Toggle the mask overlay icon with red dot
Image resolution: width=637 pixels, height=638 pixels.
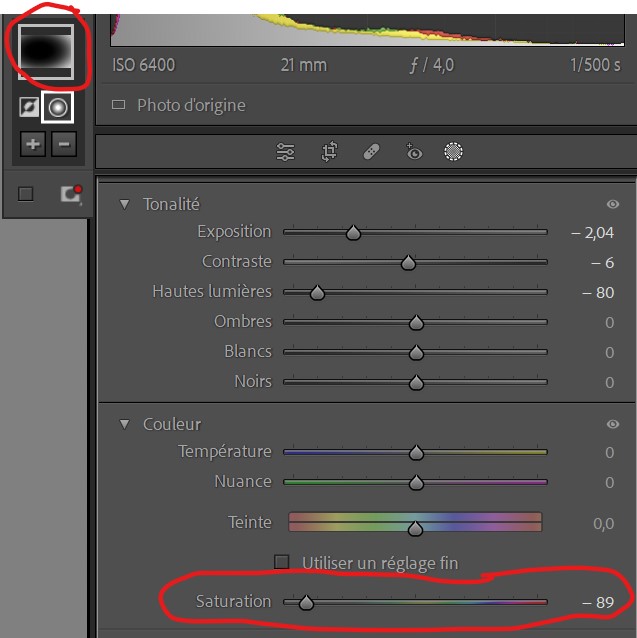tap(70, 194)
